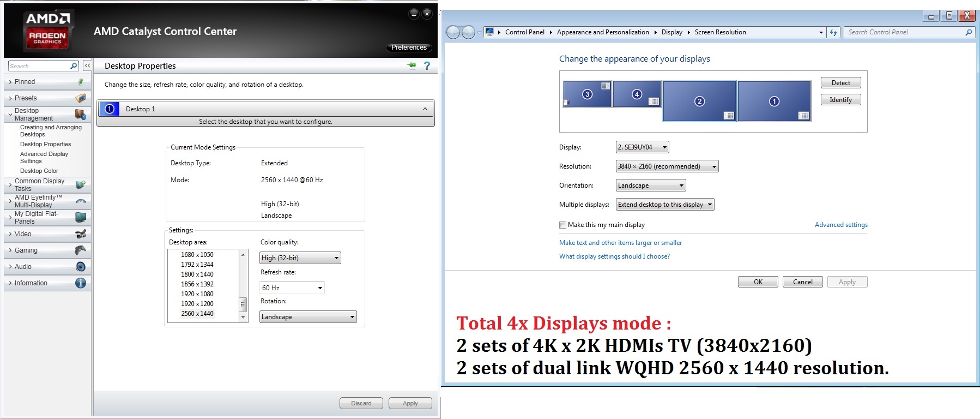Open Advanced Display Settings in sidebar
Image resolution: width=980 pixels, height=419 pixels.
point(44,158)
